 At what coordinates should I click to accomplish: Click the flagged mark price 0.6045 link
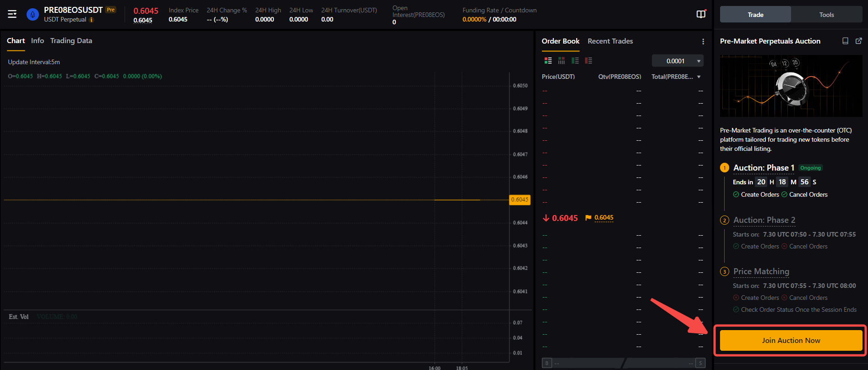coord(603,218)
